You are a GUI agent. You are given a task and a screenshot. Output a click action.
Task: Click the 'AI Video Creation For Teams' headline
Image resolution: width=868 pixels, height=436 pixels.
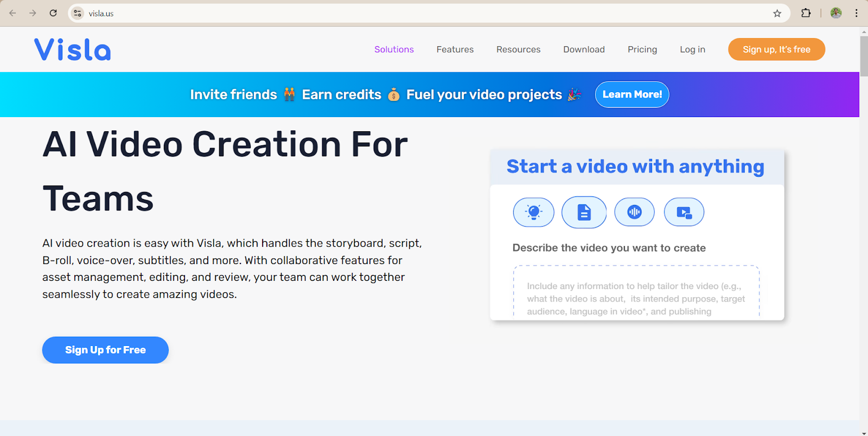(x=225, y=171)
